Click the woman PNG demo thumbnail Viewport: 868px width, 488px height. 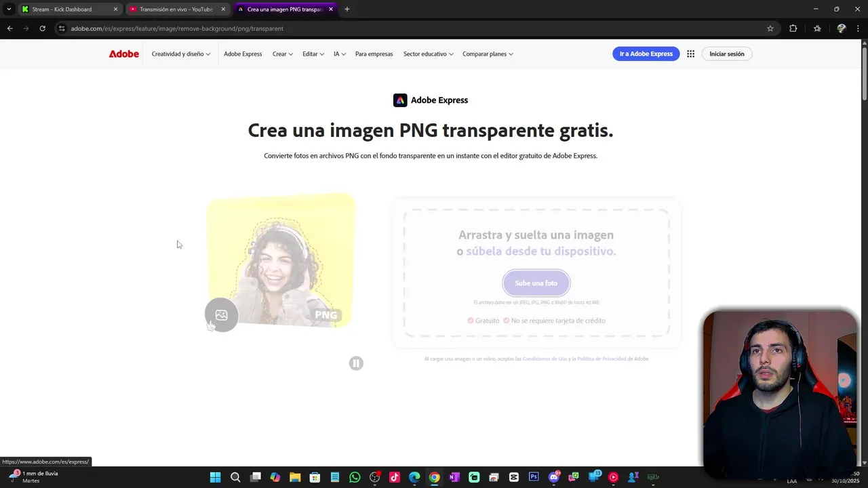point(280,261)
